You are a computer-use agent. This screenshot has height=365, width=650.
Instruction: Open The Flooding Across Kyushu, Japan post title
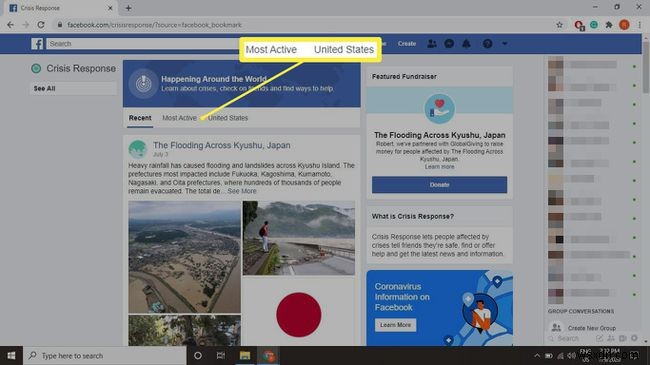coord(222,145)
